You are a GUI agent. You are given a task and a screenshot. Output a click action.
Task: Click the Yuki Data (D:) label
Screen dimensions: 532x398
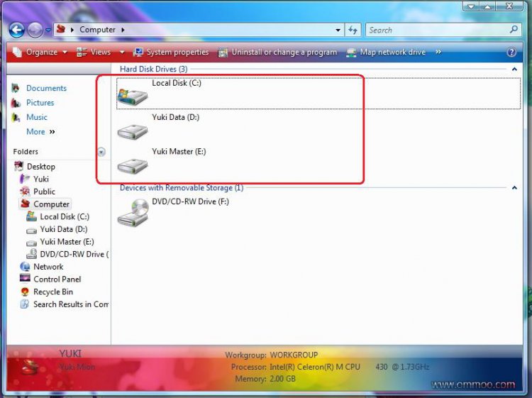175,117
